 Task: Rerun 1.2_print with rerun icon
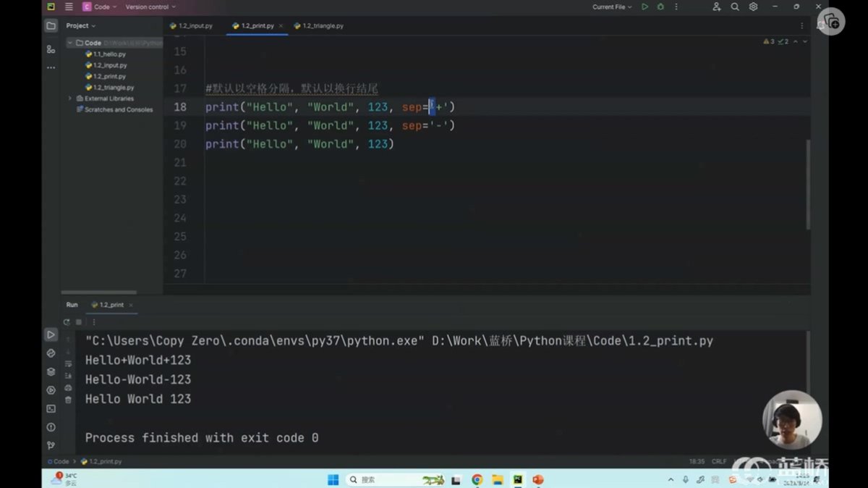click(x=67, y=322)
